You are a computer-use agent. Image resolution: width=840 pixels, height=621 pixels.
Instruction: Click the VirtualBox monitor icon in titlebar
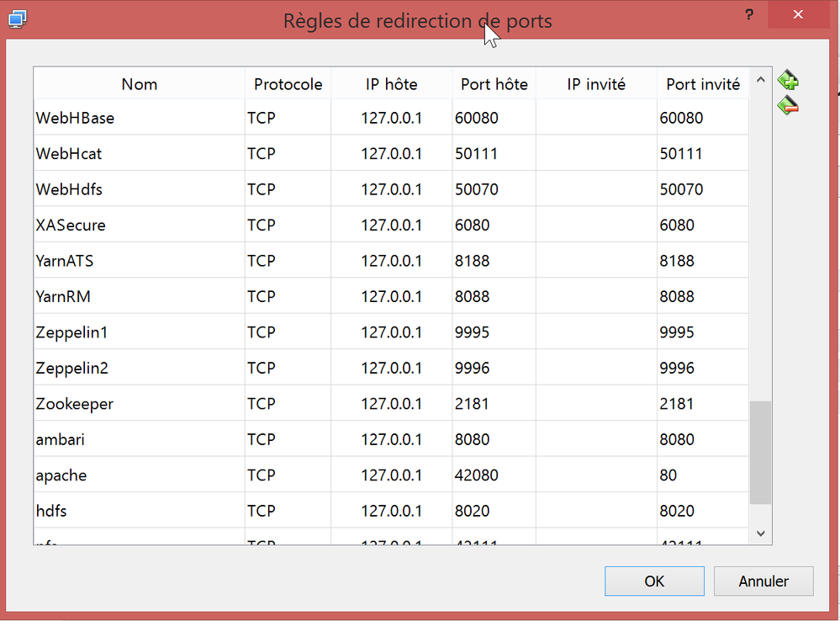point(17,18)
